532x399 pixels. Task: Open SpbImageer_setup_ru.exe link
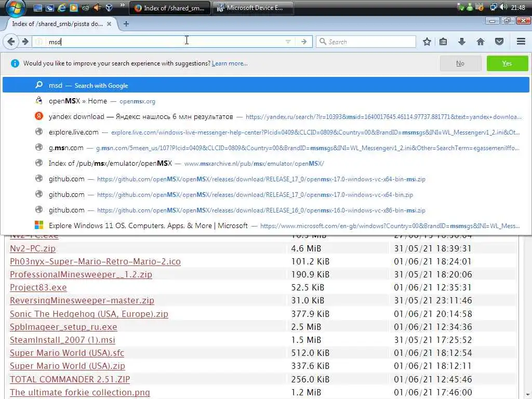(63, 327)
